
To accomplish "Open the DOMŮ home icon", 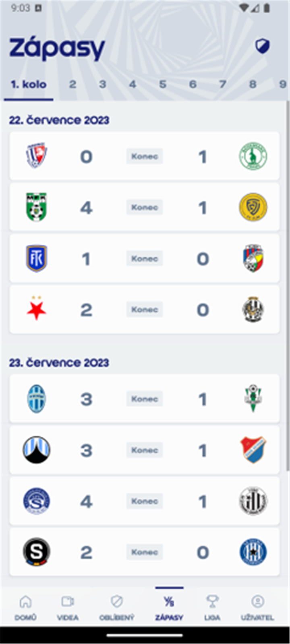I will tap(25, 602).
